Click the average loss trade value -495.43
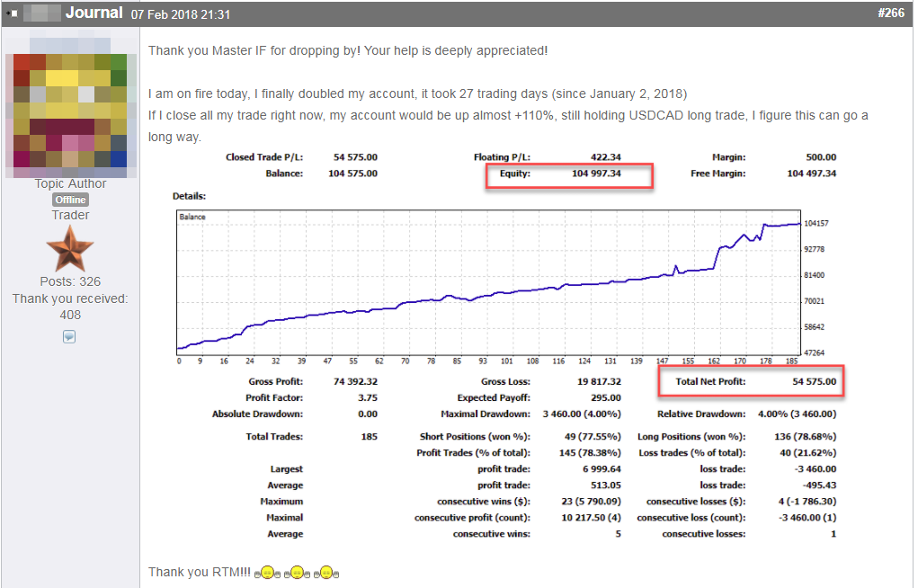 click(820, 486)
